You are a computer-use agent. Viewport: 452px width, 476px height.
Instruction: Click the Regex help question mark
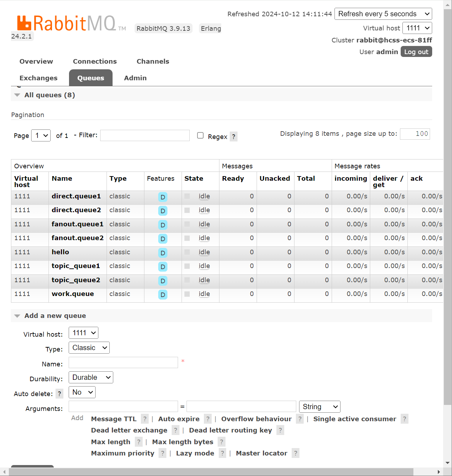tap(234, 137)
